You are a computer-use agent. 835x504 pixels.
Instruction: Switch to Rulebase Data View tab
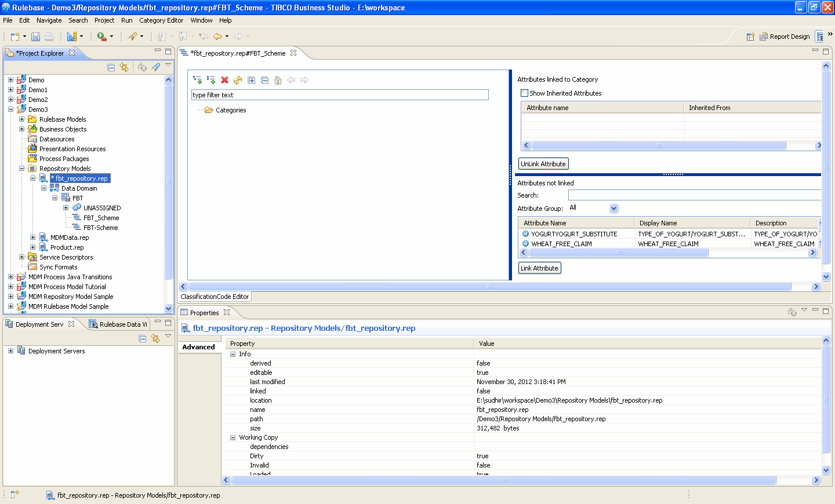pos(118,324)
